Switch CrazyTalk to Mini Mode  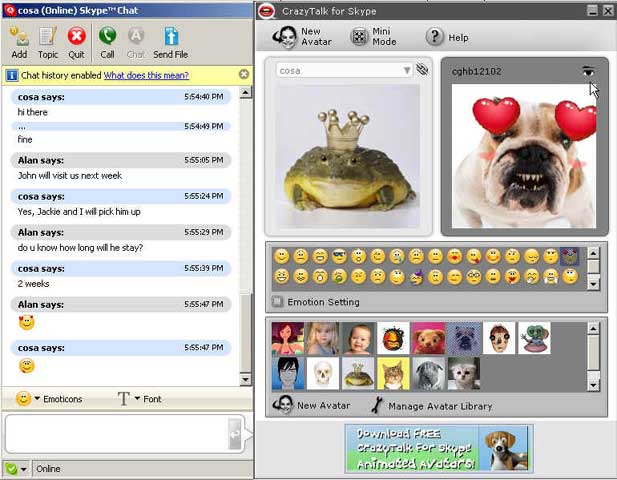(373, 37)
